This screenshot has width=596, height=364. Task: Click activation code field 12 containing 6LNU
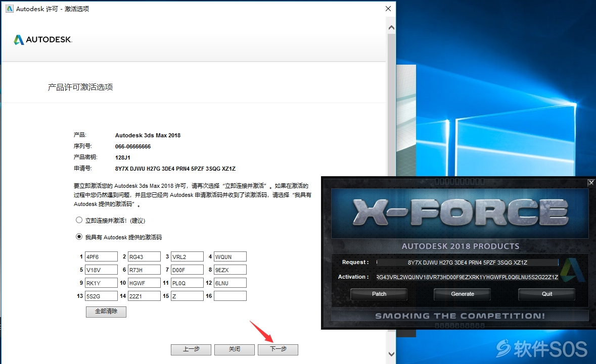pos(230,283)
